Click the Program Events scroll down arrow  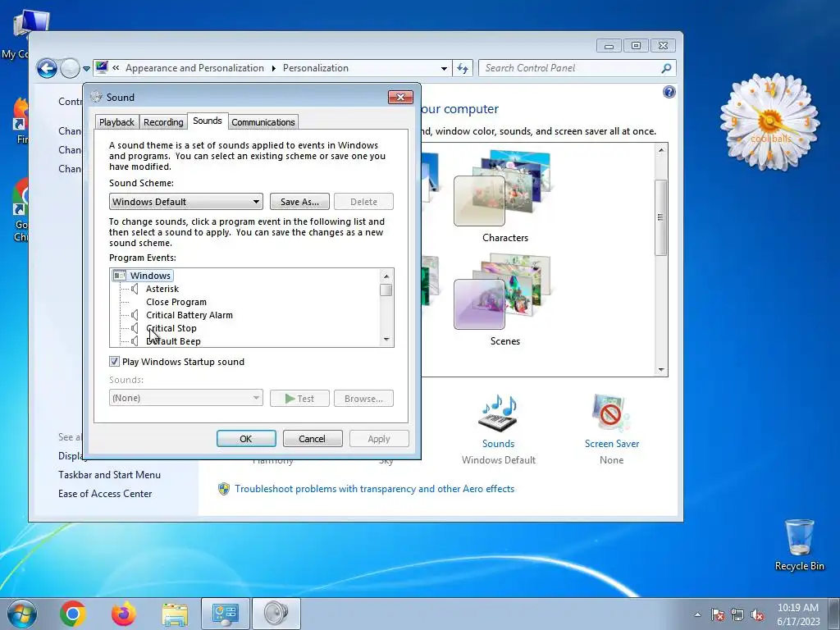[x=386, y=340]
